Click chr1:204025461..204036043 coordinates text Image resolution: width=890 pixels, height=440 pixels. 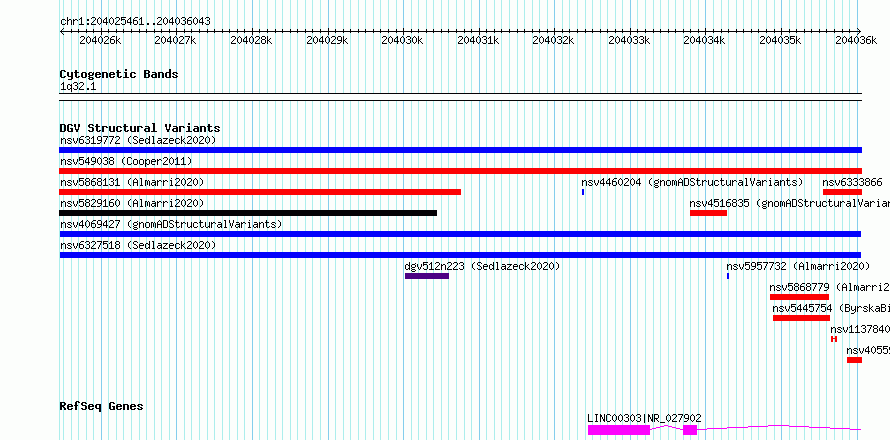pos(135,22)
